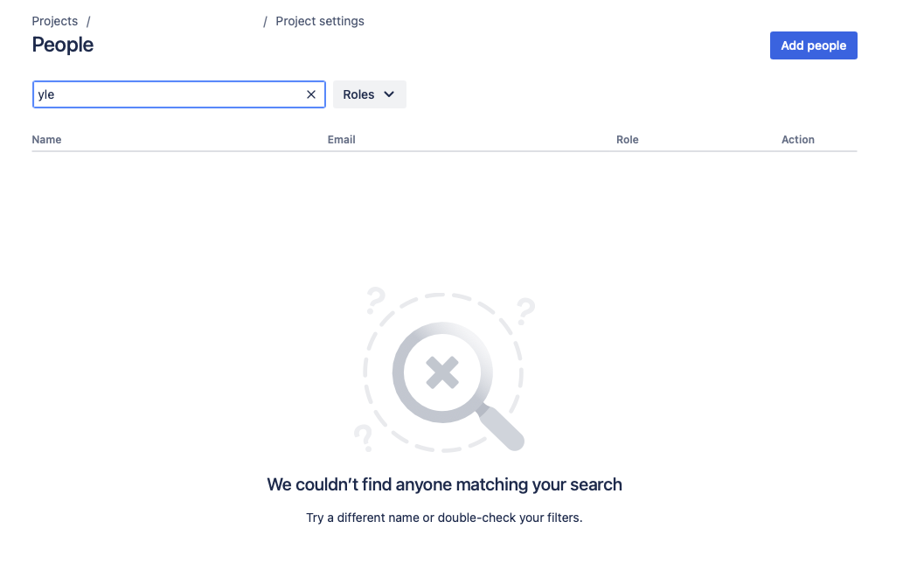Viewport: 924px width, 577px height.
Task: Go to the Projects breadcrumb link
Action: pos(55,21)
